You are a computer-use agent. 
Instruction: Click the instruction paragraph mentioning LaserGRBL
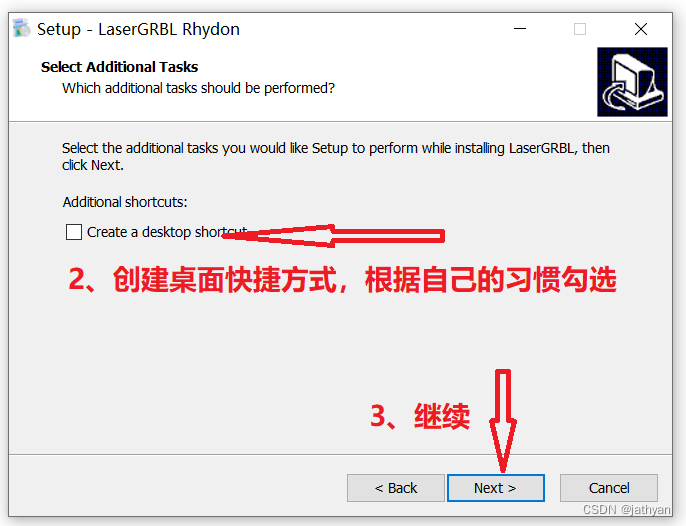(x=336, y=157)
